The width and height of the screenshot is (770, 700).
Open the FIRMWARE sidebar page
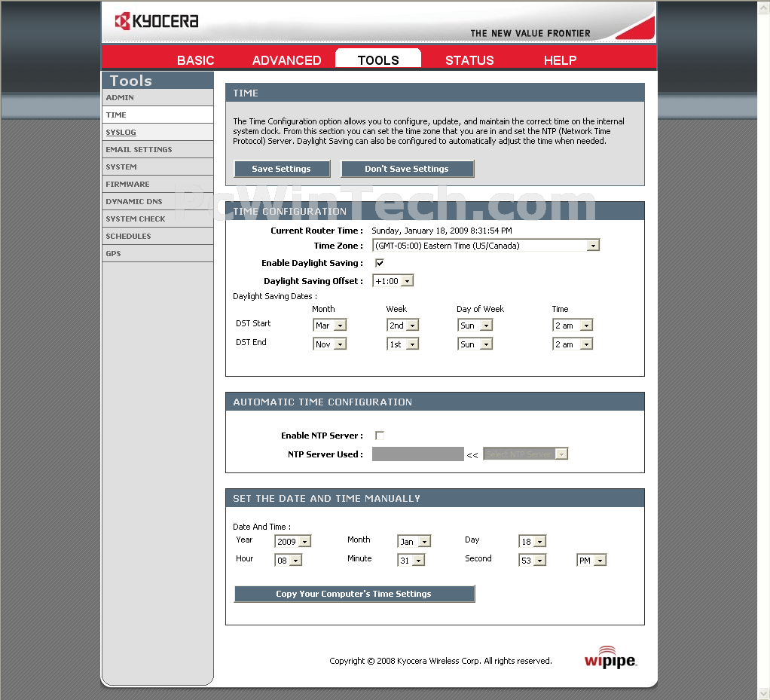click(157, 184)
